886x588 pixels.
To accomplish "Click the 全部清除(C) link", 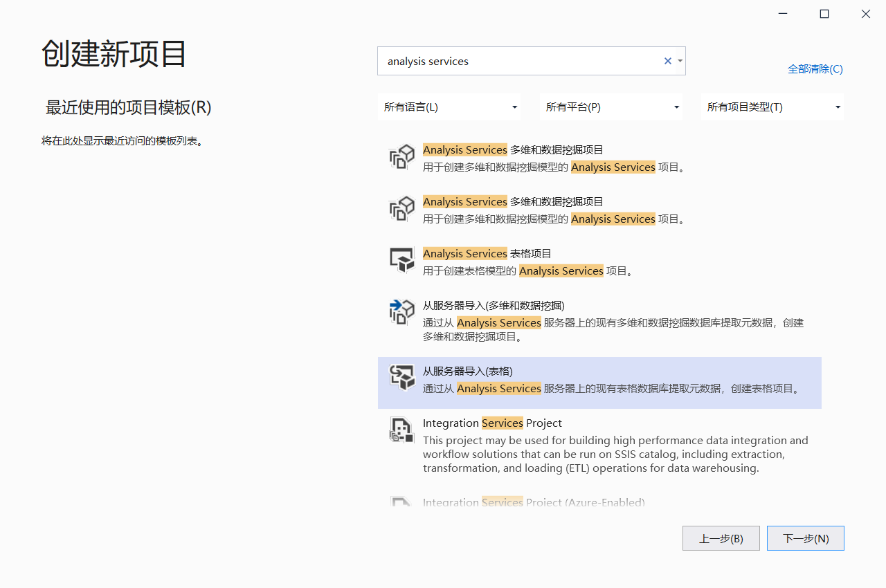I will pos(815,69).
